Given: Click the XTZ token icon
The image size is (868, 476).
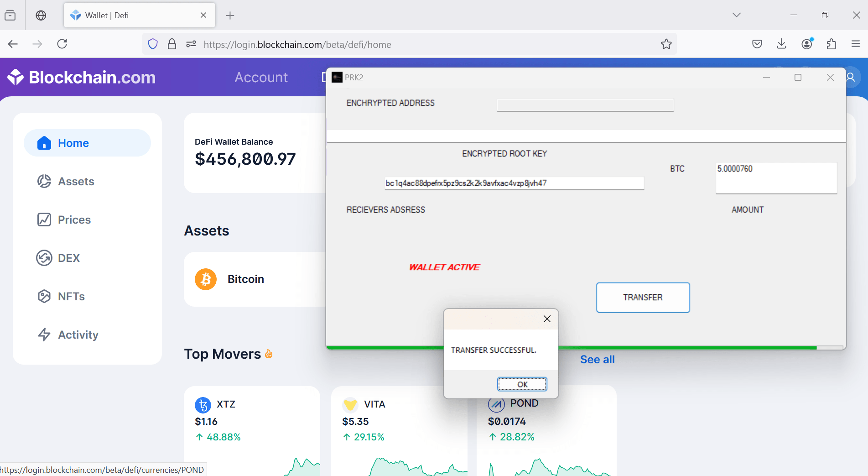Looking at the screenshot, I should click(x=203, y=405).
